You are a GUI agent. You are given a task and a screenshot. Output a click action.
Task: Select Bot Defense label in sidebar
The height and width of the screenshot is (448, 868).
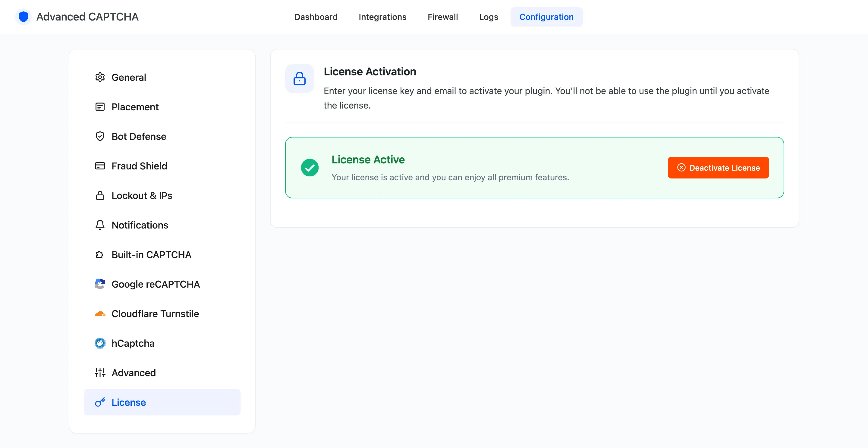tap(139, 136)
